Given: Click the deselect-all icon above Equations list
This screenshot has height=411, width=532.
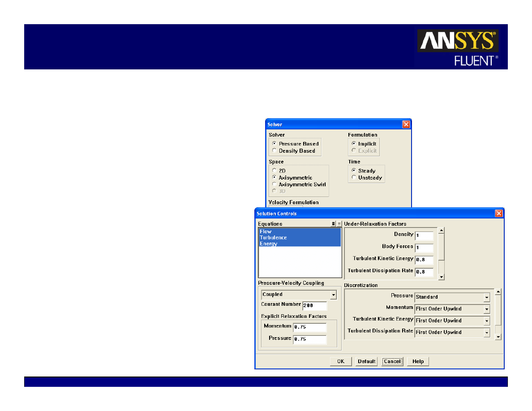Looking at the screenshot, I should [x=339, y=224].
